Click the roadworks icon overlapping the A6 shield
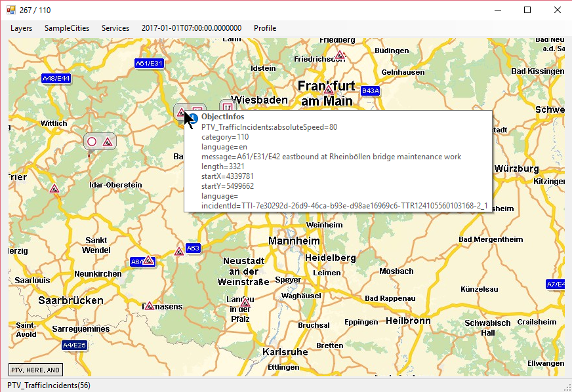 148,261
